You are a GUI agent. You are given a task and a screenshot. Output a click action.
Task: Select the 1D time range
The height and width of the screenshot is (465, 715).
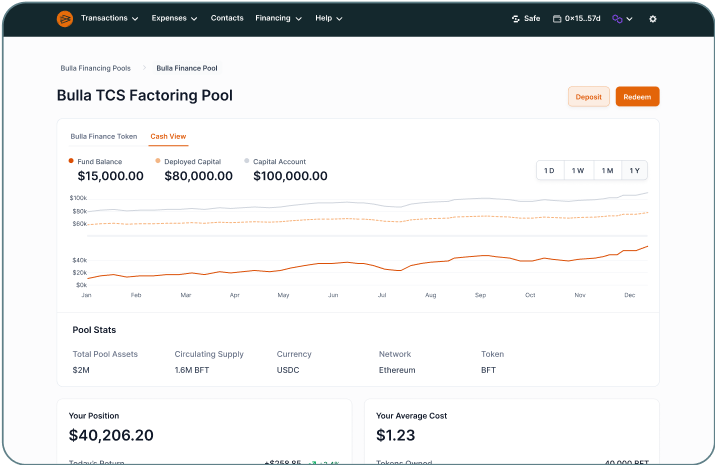click(x=550, y=170)
